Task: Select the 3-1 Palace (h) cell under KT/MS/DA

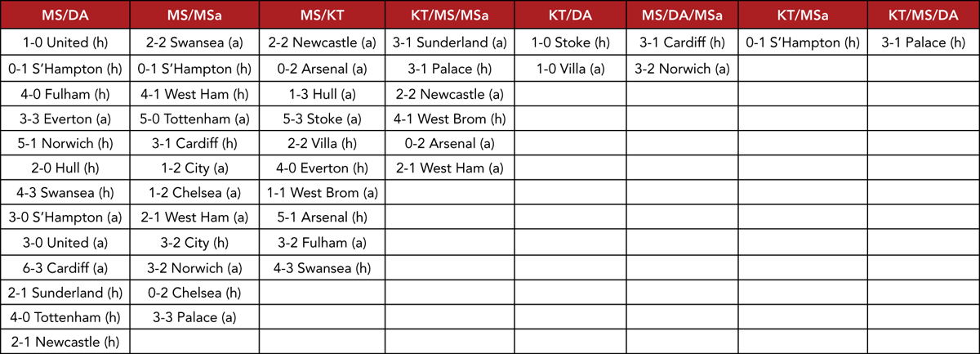Action: click(923, 42)
